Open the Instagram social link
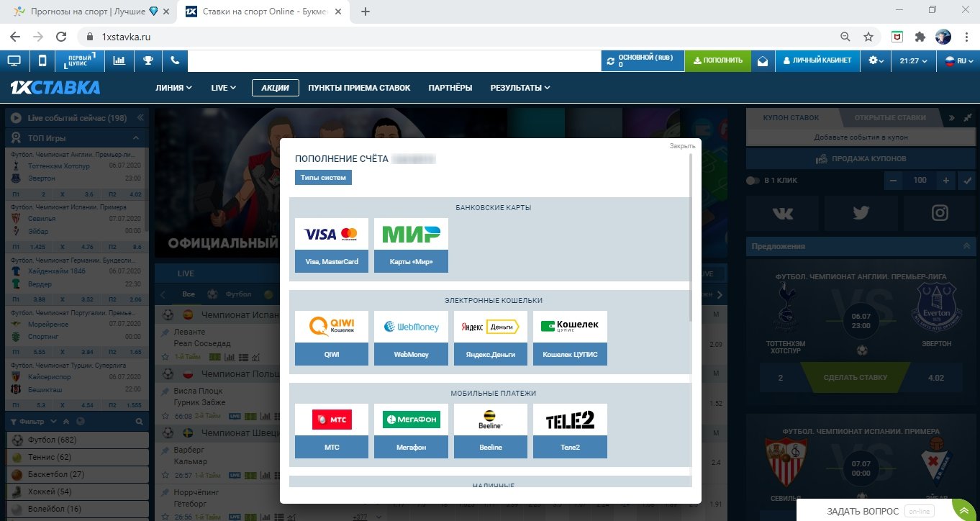 point(940,212)
